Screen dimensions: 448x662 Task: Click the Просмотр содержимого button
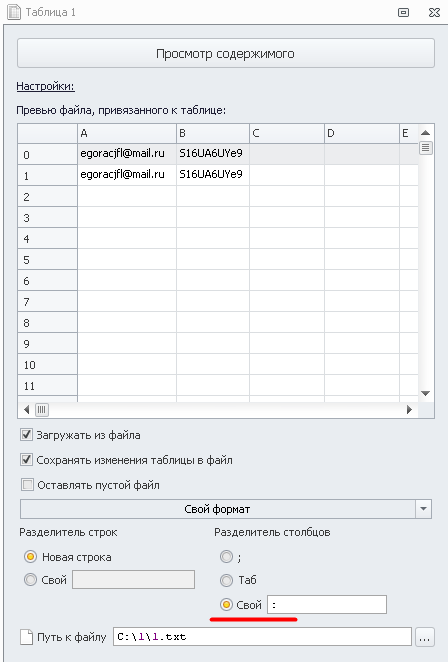(225, 54)
